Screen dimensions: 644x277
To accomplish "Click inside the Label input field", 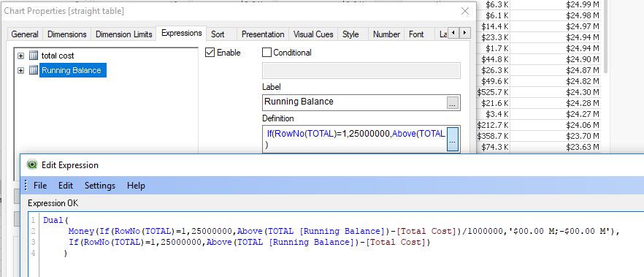I will click(354, 102).
